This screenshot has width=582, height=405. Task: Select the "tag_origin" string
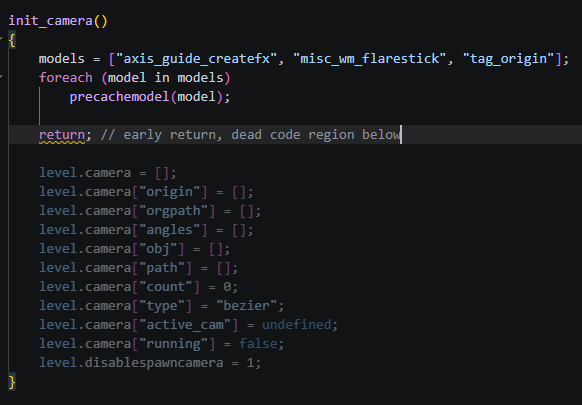tap(509, 59)
